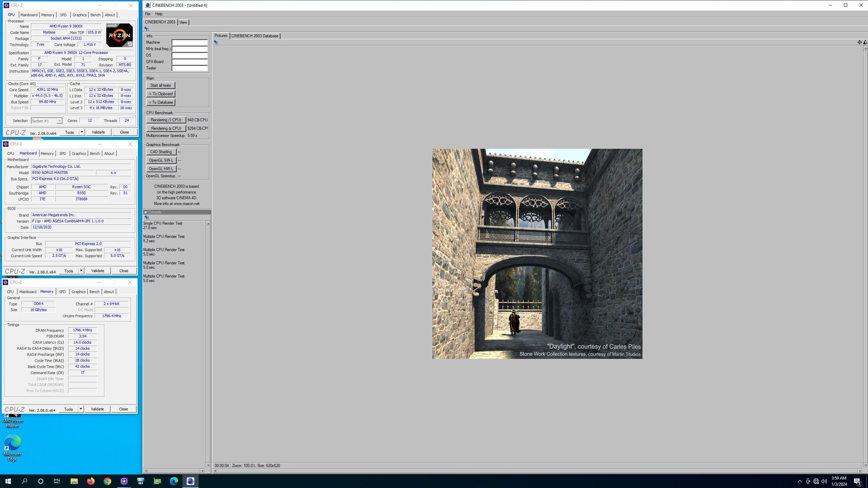
Task: Open the Tools dropdown arrow in the CPU tab window
Action: point(82,132)
